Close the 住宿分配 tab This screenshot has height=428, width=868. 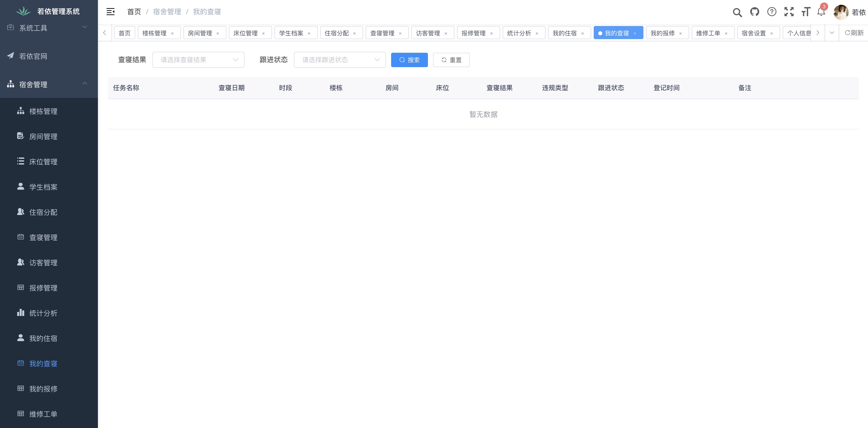click(355, 33)
